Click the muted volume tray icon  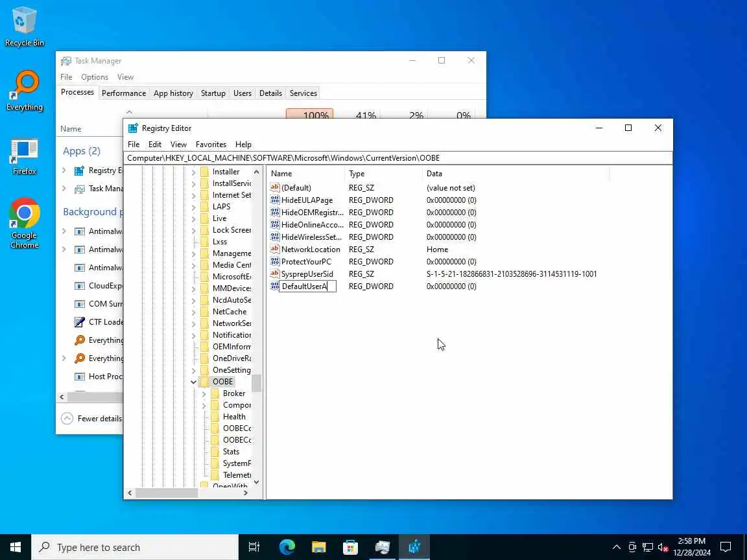(663, 547)
